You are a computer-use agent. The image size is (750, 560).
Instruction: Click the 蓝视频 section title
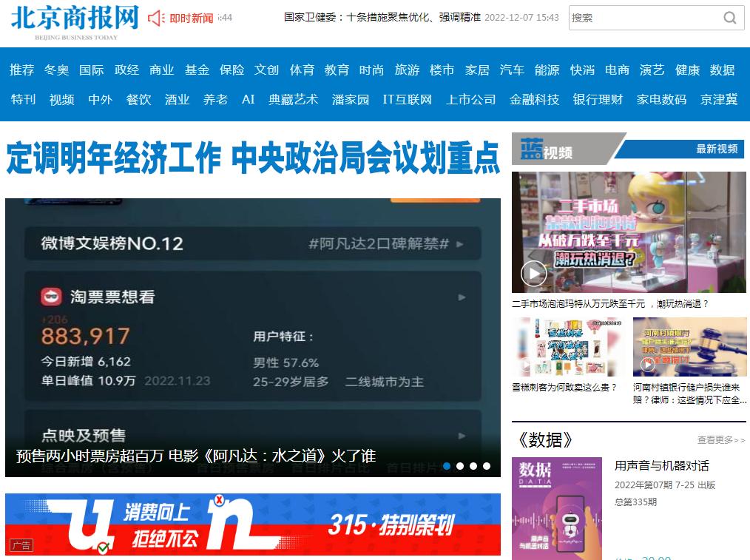pyautogui.click(x=547, y=149)
